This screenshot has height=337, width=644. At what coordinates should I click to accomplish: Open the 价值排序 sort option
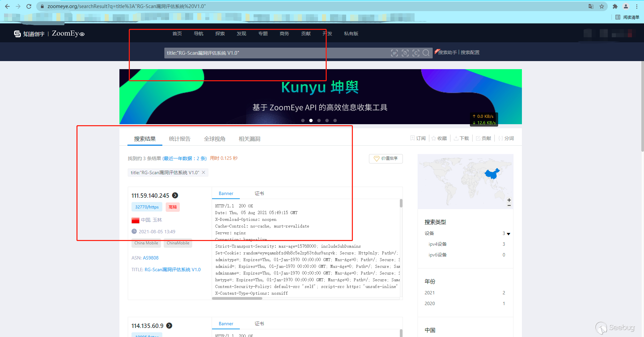coord(386,158)
